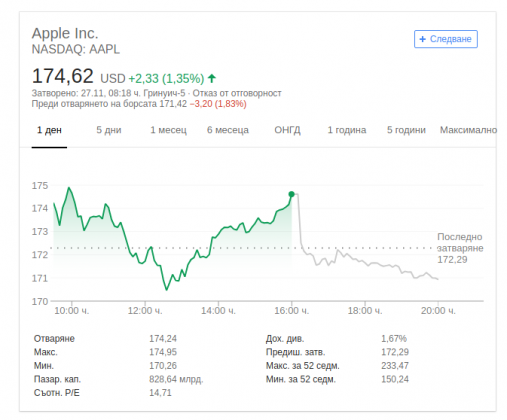Click the Отваряне label
The image size is (507, 420).
tap(54, 339)
